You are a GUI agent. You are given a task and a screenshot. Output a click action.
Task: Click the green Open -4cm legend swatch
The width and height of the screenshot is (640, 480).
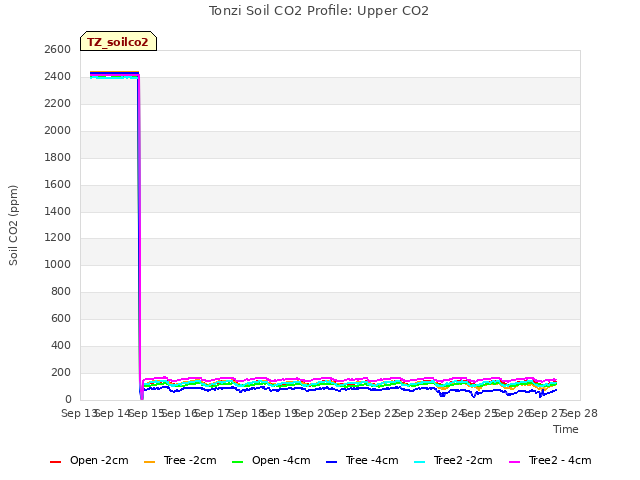(x=238, y=462)
